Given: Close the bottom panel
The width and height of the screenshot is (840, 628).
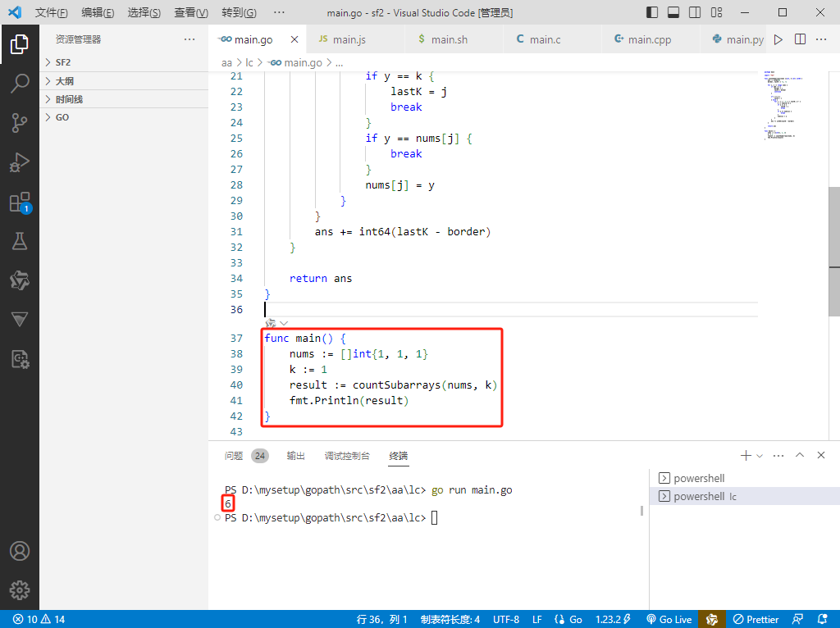Looking at the screenshot, I should (820, 455).
